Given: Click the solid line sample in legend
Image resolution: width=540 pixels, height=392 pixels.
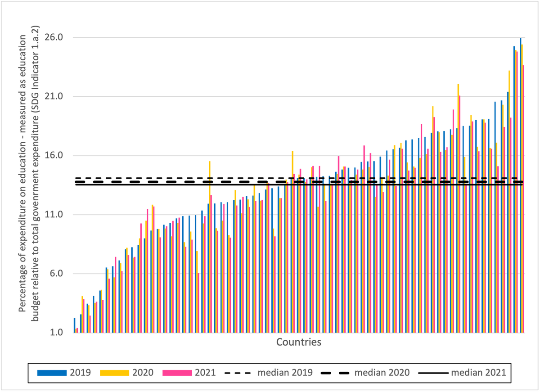Looking at the screenshot, I should [x=432, y=373].
